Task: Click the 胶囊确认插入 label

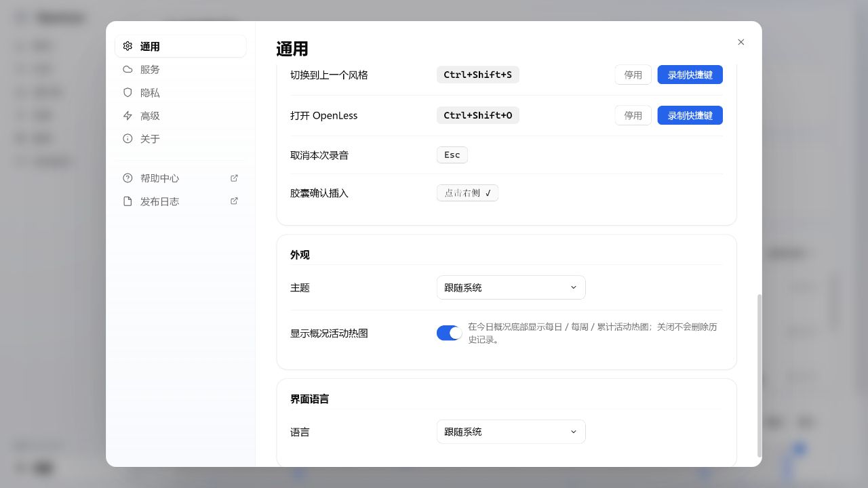Action: (319, 193)
